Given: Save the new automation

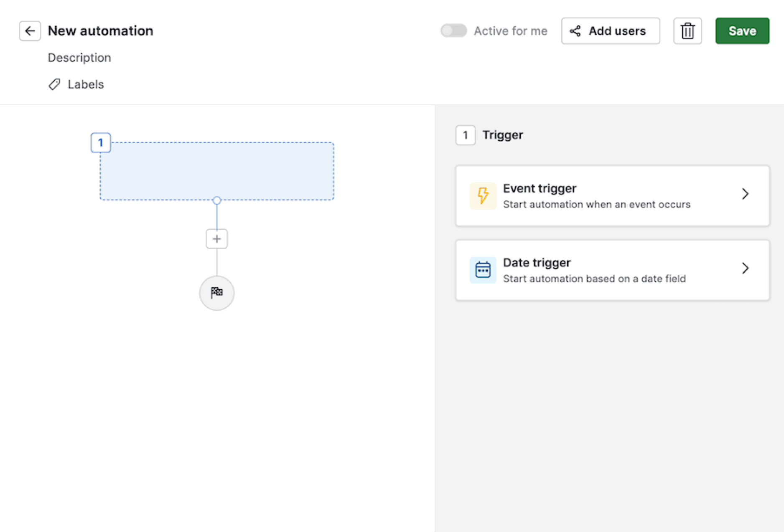Looking at the screenshot, I should pyautogui.click(x=742, y=30).
